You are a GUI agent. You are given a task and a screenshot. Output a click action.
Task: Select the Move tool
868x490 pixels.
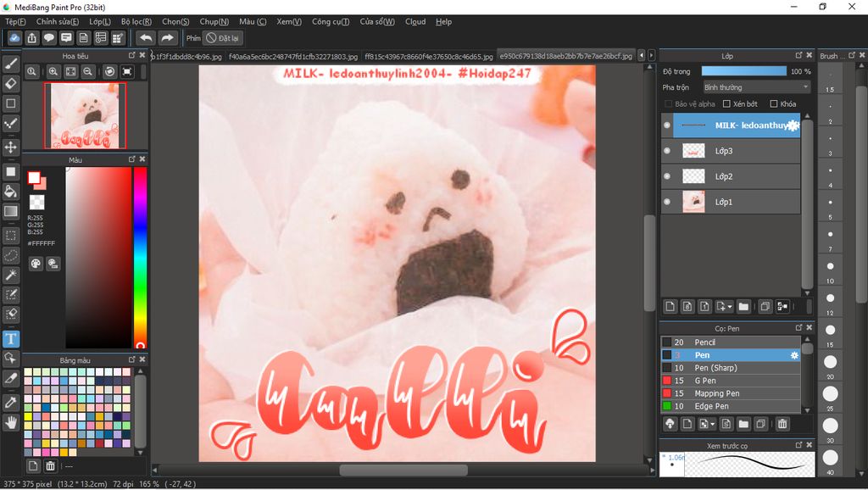coord(11,148)
